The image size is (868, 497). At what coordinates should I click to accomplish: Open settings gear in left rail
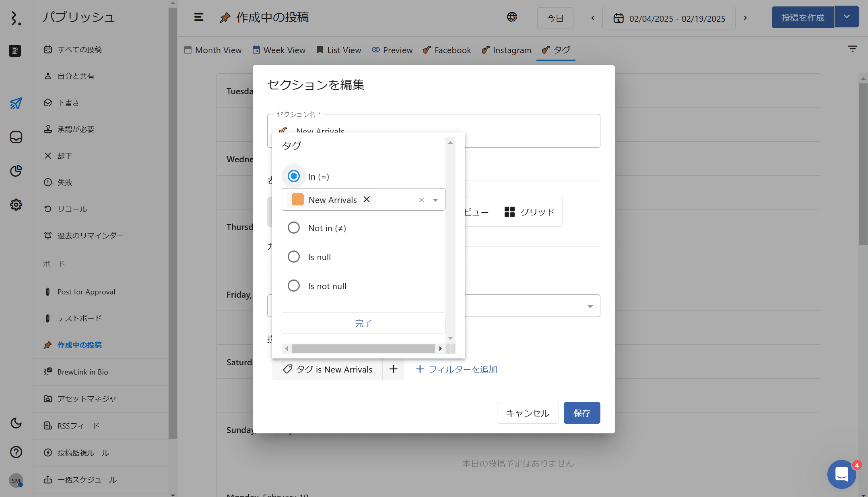(x=16, y=205)
